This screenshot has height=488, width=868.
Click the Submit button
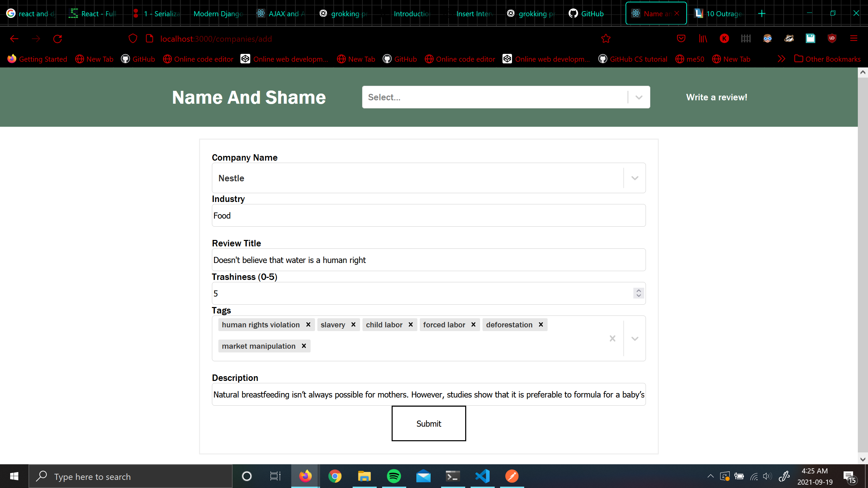[428, 423]
